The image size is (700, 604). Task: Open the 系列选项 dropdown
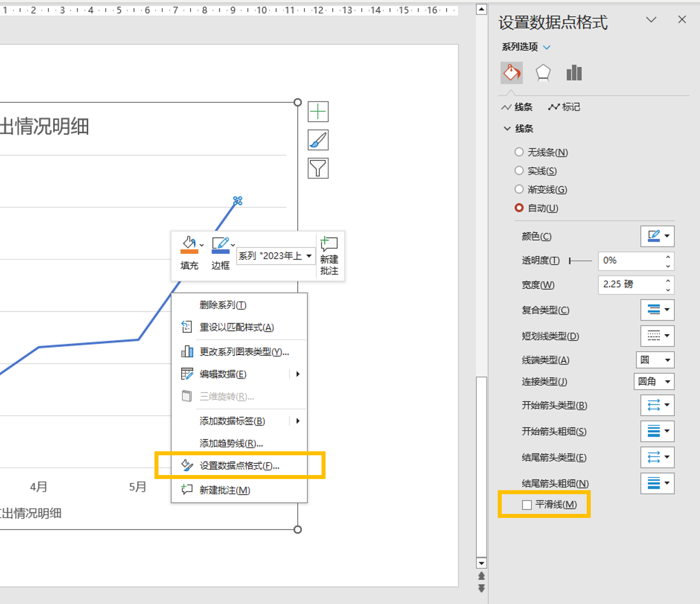(x=547, y=47)
